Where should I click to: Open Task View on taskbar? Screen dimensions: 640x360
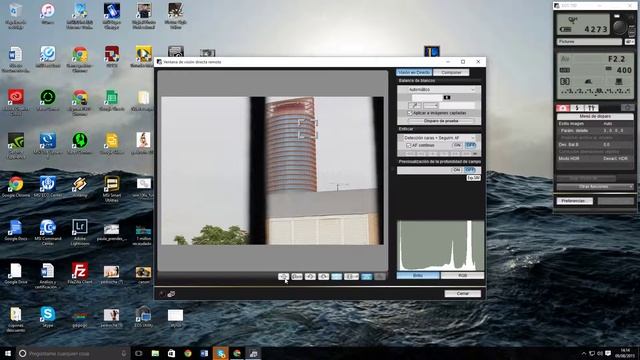click(x=139, y=353)
